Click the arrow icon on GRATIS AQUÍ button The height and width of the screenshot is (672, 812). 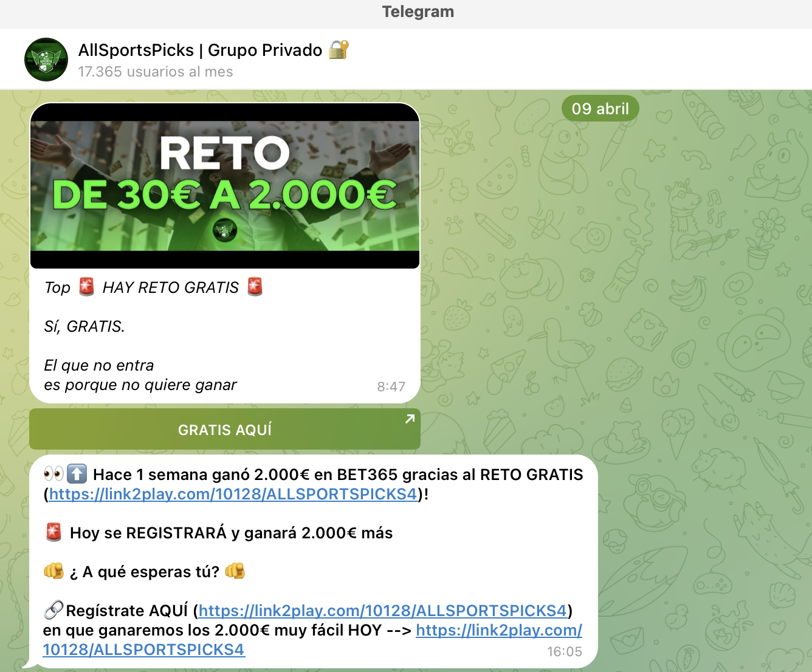point(410,419)
